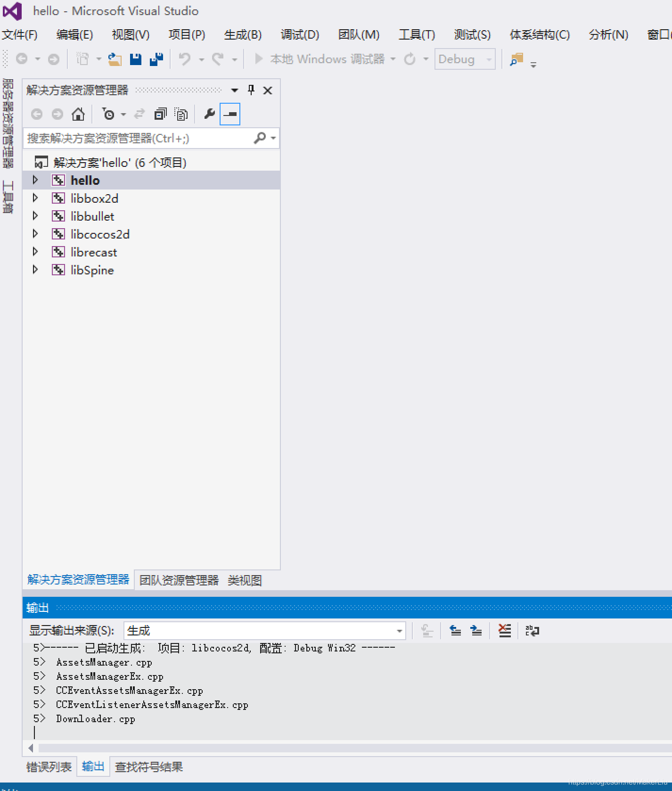The height and width of the screenshot is (791, 672).
Task: Expand the libbullet project node
Action: (35, 216)
